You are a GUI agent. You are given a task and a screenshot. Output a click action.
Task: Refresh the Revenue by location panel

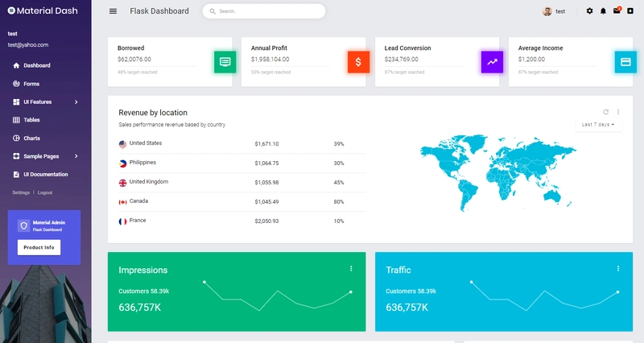pyautogui.click(x=605, y=112)
